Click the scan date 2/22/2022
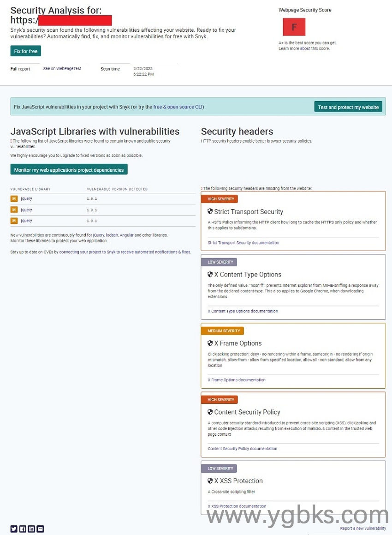 pos(143,69)
